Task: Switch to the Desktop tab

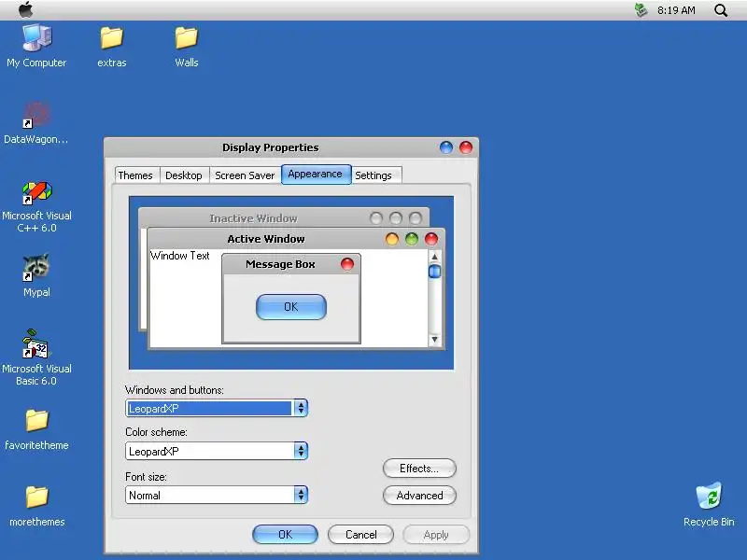Action: [x=184, y=175]
